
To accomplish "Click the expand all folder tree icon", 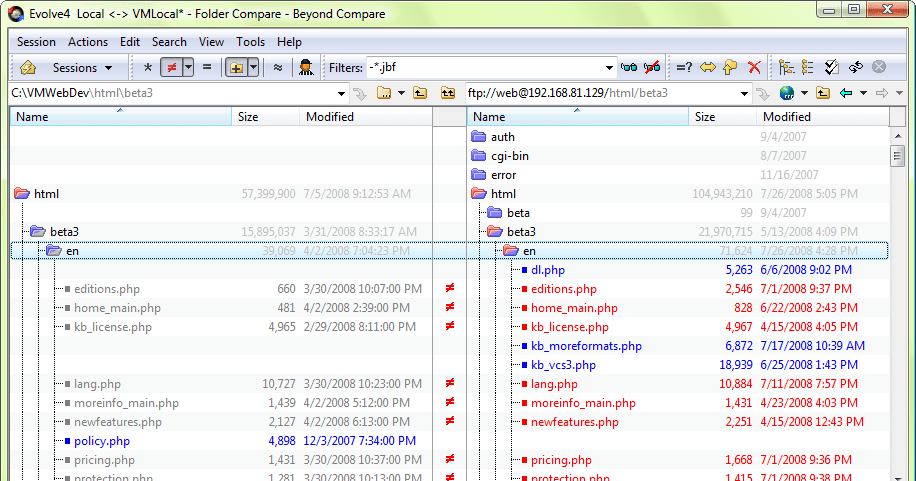I will [786, 68].
